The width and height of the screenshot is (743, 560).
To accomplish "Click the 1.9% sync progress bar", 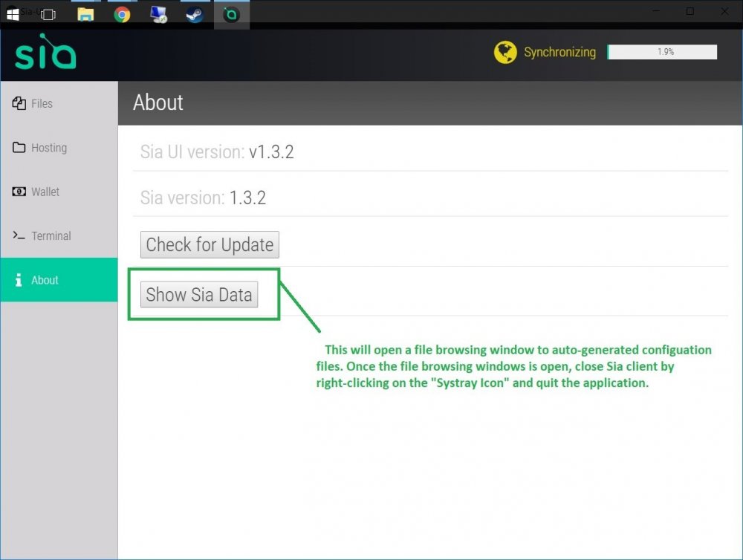I will coord(662,52).
